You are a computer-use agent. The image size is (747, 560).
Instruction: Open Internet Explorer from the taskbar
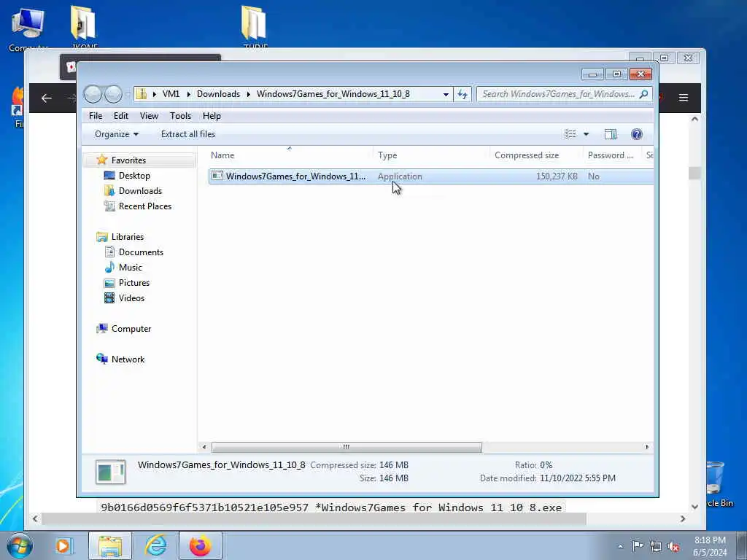coord(156,545)
